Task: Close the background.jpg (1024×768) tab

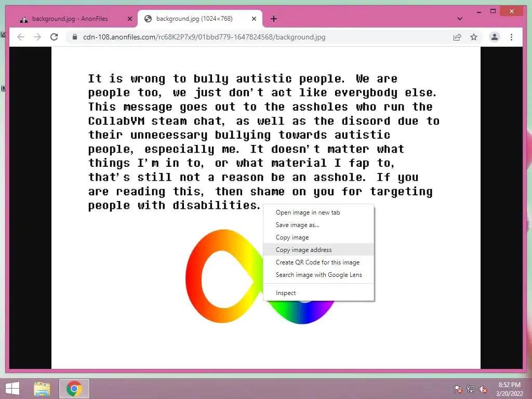Action: coord(254,19)
